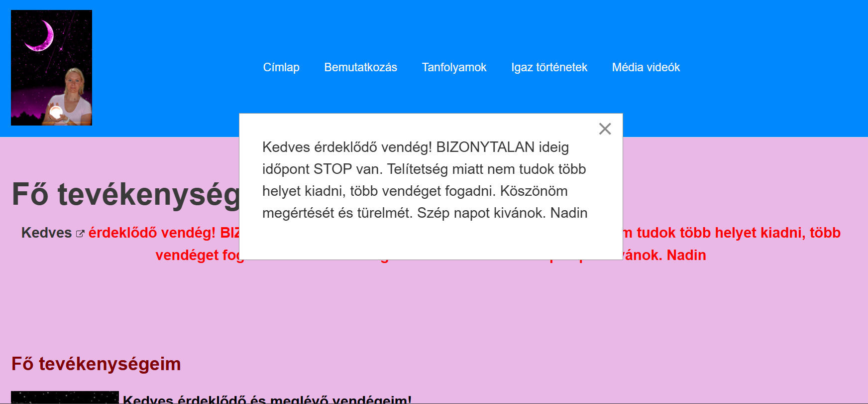
Task: Click the external link icon after Kedves
Action: click(x=80, y=233)
